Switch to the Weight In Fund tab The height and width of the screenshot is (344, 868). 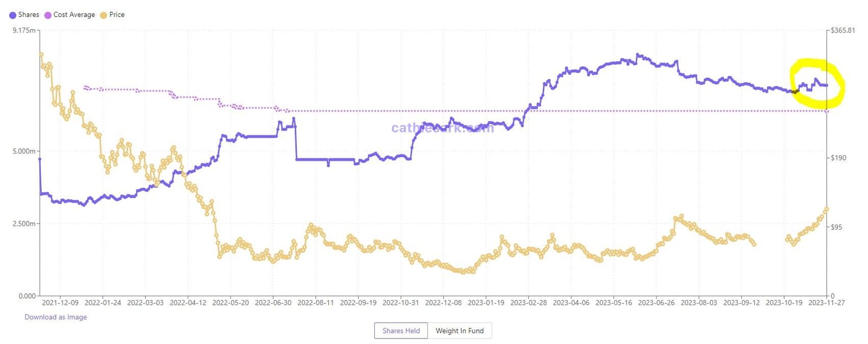pos(459,330)
